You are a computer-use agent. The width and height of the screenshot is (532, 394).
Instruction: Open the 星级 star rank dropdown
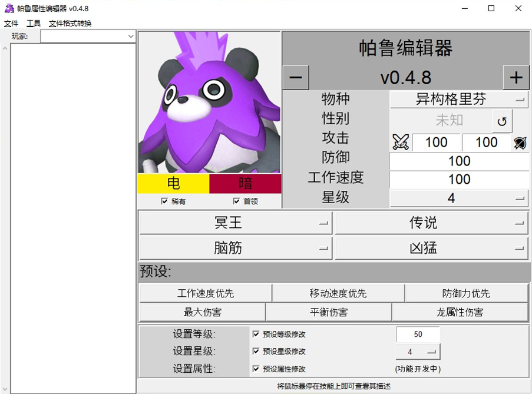(x=459, y=198)
